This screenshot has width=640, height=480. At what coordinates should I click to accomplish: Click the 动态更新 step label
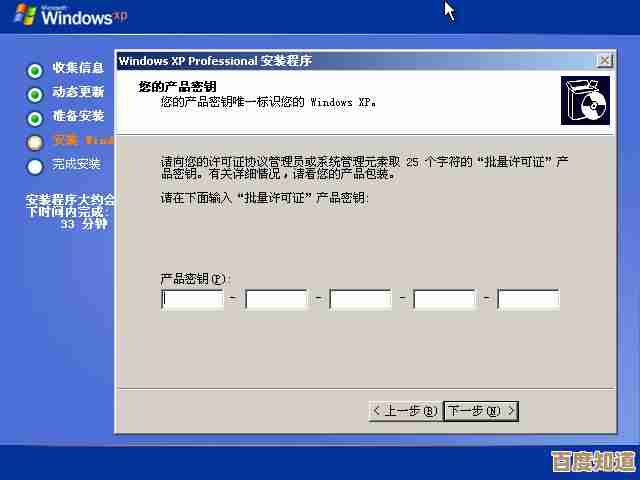[78, 92]
